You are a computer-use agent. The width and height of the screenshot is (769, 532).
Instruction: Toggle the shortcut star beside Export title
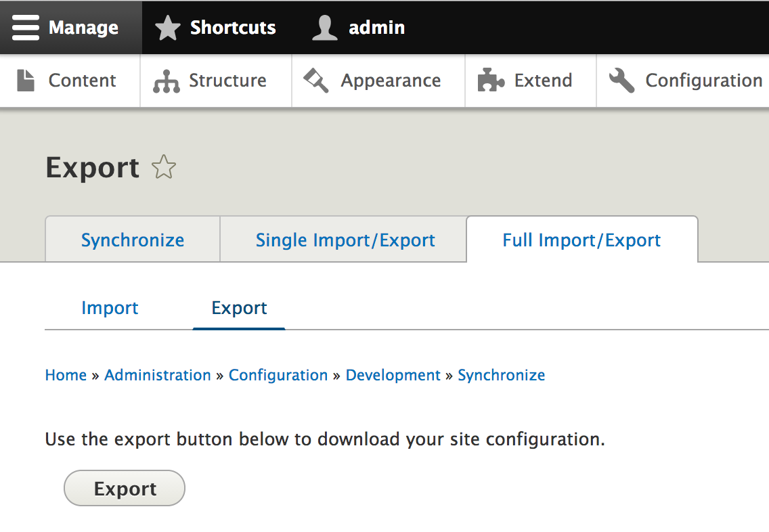point(164,167)
